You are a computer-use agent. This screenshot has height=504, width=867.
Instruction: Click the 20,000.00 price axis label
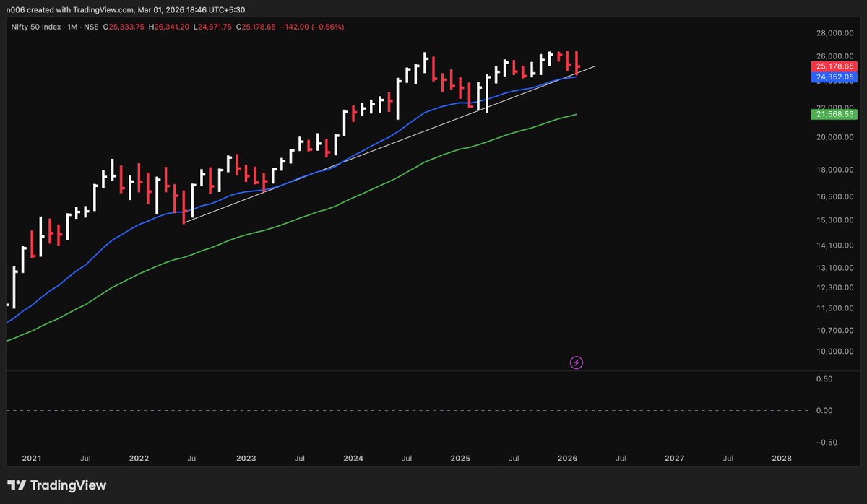point(834,137)
